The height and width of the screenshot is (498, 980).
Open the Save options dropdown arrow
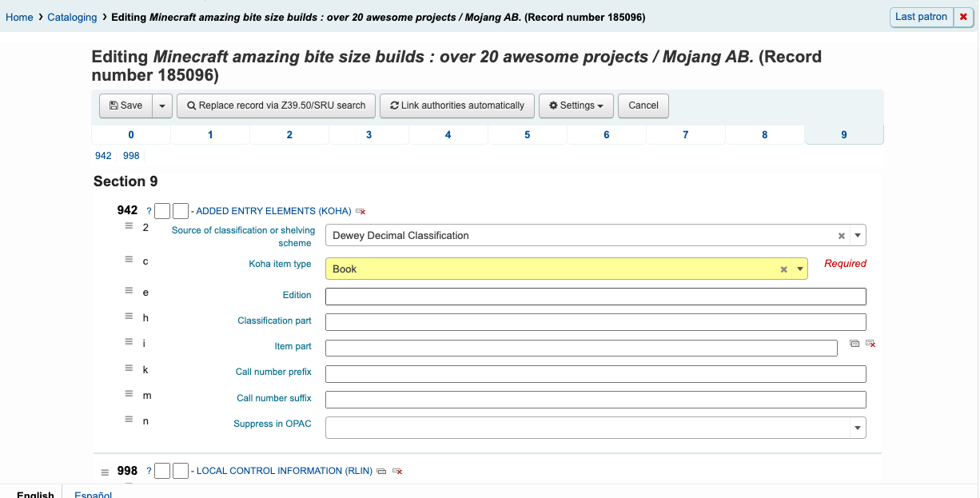coord(161,106)
